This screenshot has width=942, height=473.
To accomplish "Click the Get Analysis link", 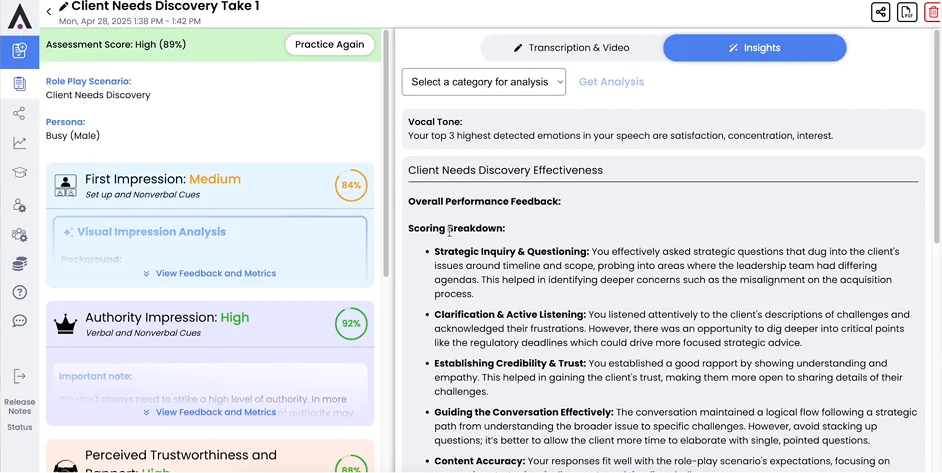I will coord(611,82).
